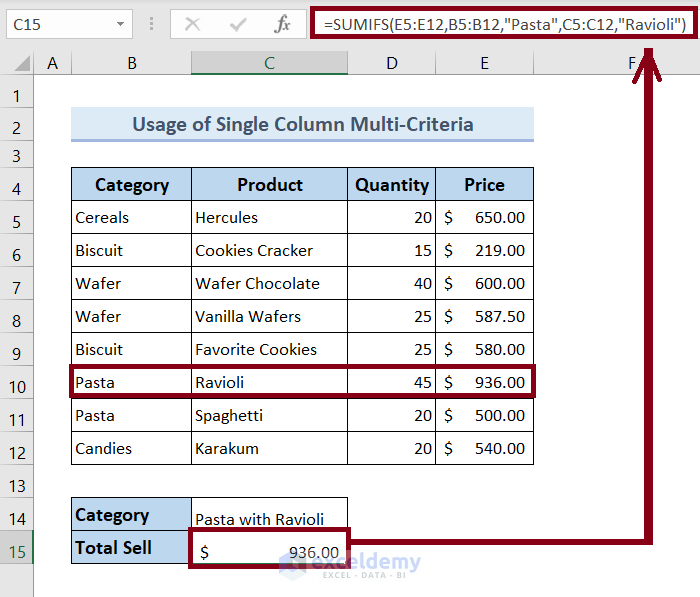Select column B header
Viewport: 700px width, 597px height.
(x=131, y=64)
